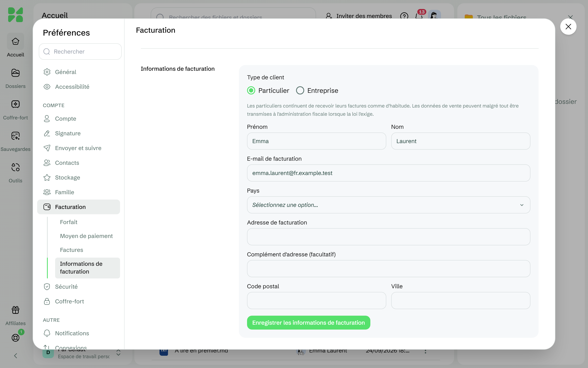Click the E-mail de facturation field
The width and height of the screenshot is (588, 368).
click(x=388, y=173)
